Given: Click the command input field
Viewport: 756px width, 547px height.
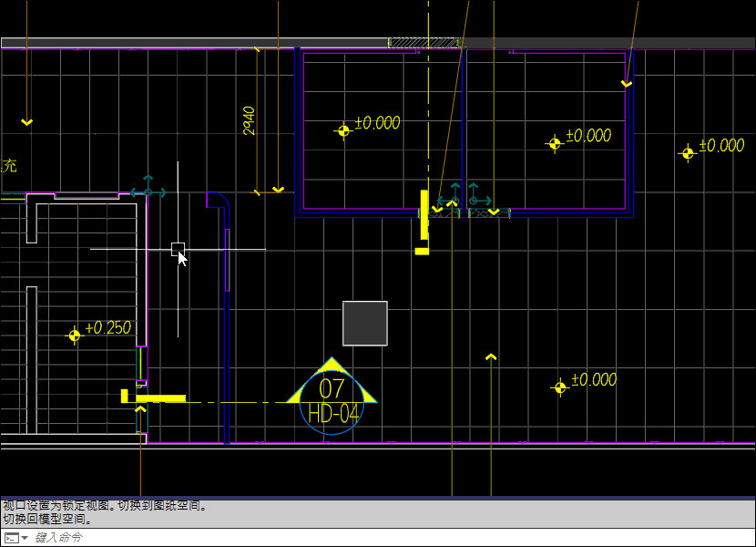Looking at the screenshot, I should point(364,538).
